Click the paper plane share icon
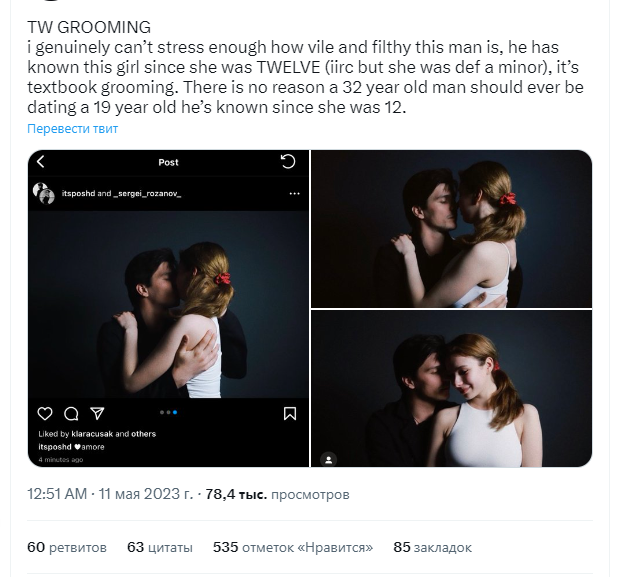The image size is (628, 577). click(x=97, y=413)
